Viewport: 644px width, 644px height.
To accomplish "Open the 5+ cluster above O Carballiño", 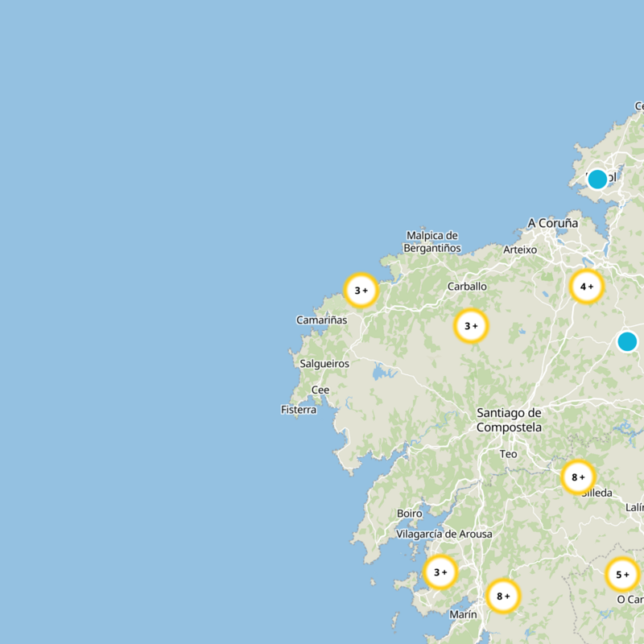I will [622, 575].
